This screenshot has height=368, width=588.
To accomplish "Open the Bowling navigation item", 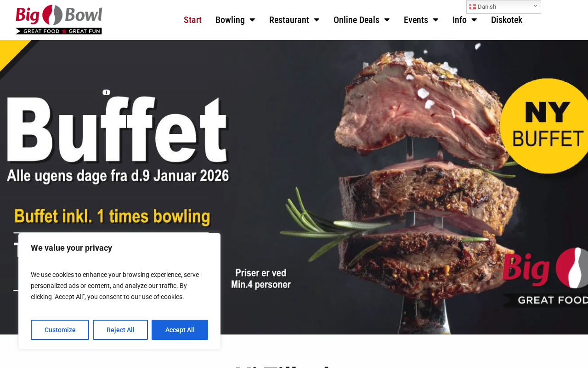I will [230, 20].
